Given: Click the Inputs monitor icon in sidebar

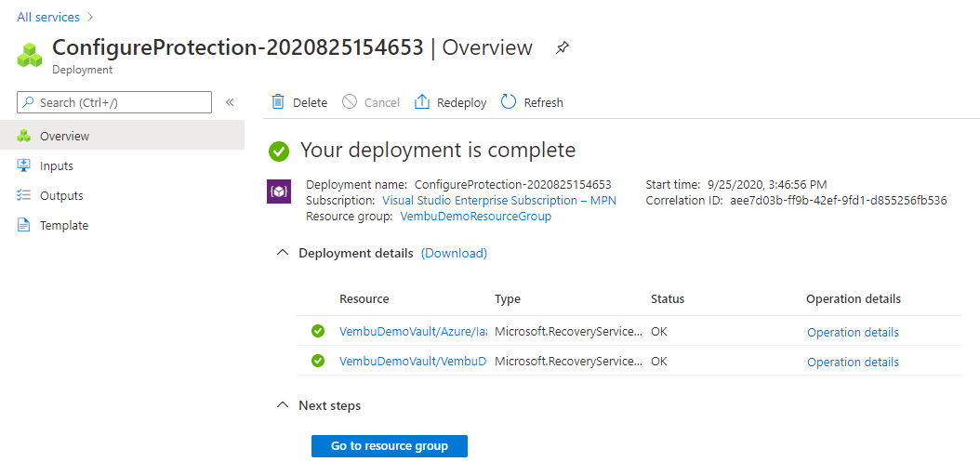Looking at the screenshot, I should point(24,165).
